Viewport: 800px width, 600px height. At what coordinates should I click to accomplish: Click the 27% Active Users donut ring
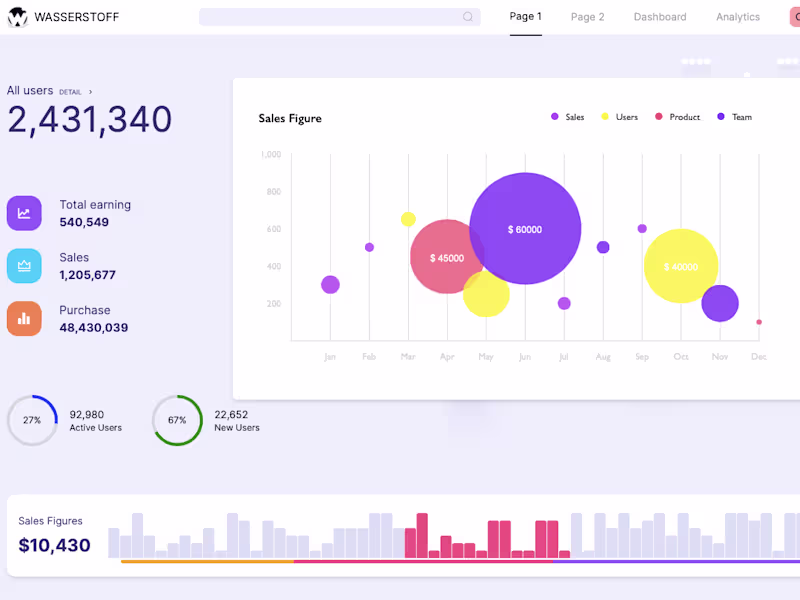[x=31, y=420]
